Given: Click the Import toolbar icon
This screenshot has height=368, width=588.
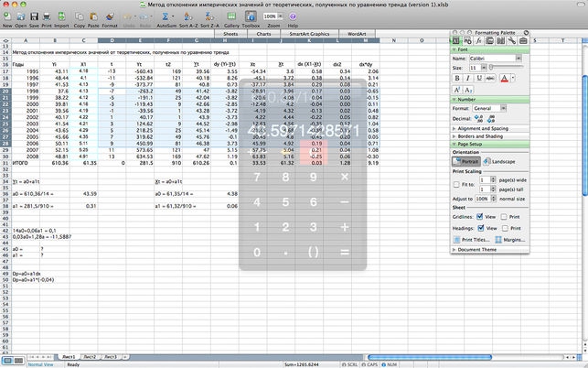Looking at the screenshot, I should [61, 16].
